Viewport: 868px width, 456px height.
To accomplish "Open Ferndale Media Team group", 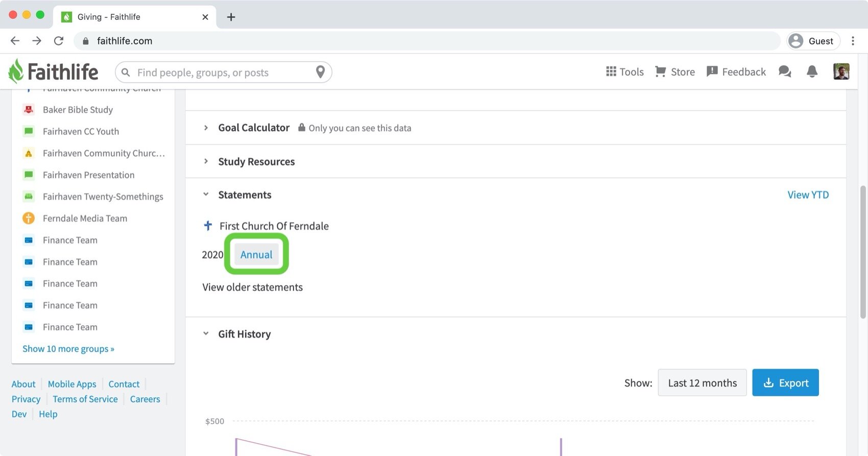I will [x=85, y=218].
